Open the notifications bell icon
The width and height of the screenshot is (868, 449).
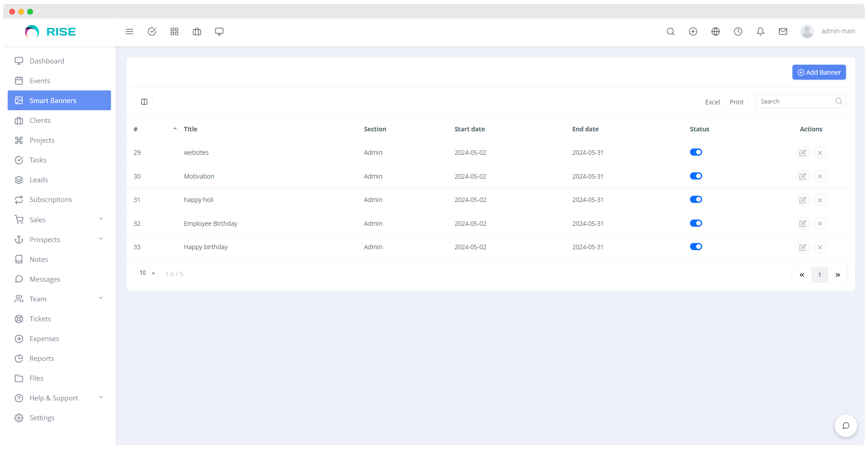click(x=760, y=31)
